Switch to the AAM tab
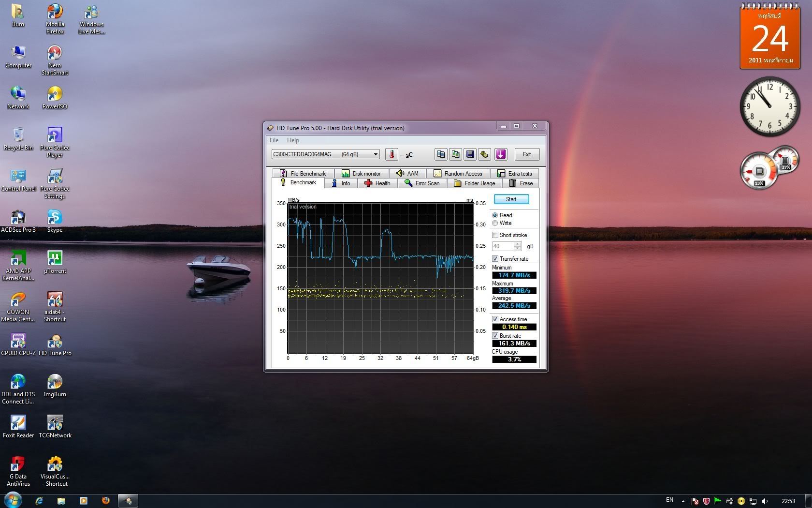 click(x=407, y=173)
